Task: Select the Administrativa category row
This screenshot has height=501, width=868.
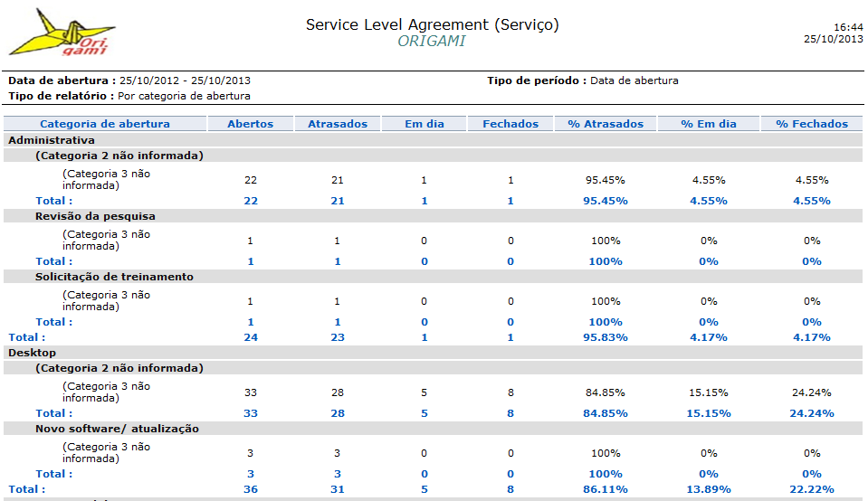Action: pyautogui.click(x=52, y=140)
